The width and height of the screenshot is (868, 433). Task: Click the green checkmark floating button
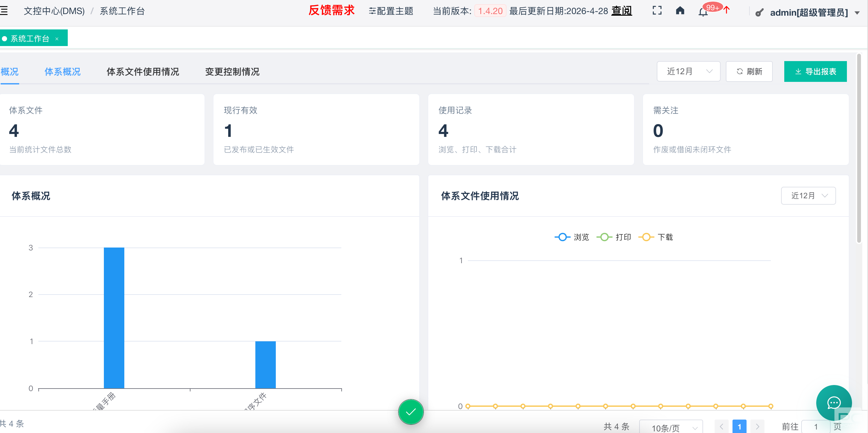[410, 412]
